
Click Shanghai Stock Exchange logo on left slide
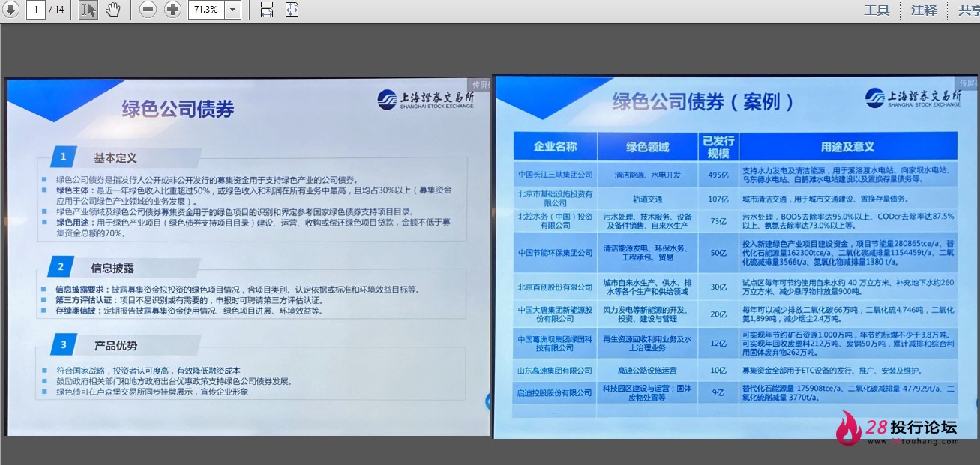426,100
